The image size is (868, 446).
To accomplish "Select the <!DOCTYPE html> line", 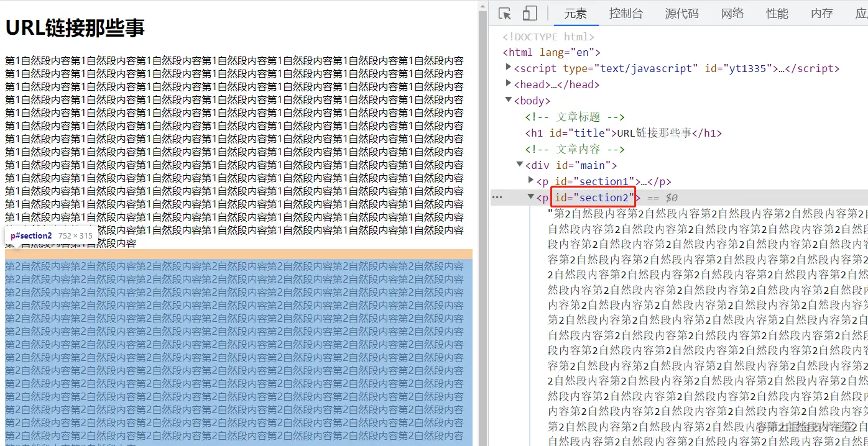I will pyautogui.click(x=548, y=37).
